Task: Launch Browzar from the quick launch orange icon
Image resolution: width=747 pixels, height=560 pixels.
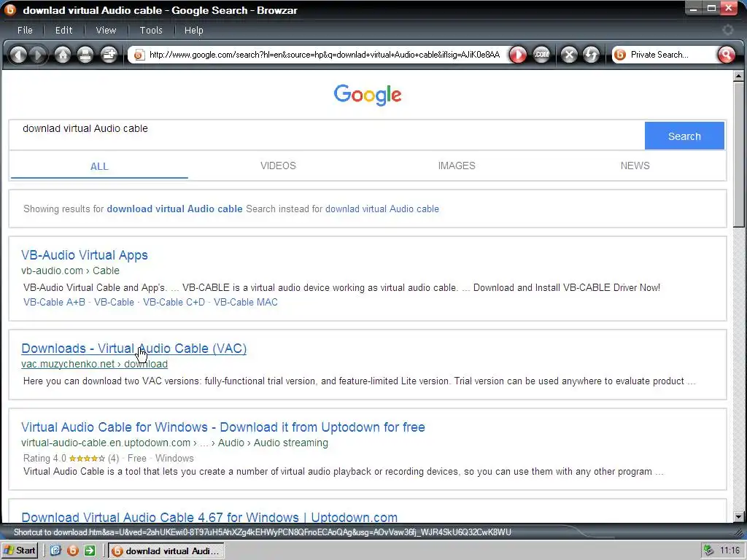Action: click(73, 551)
